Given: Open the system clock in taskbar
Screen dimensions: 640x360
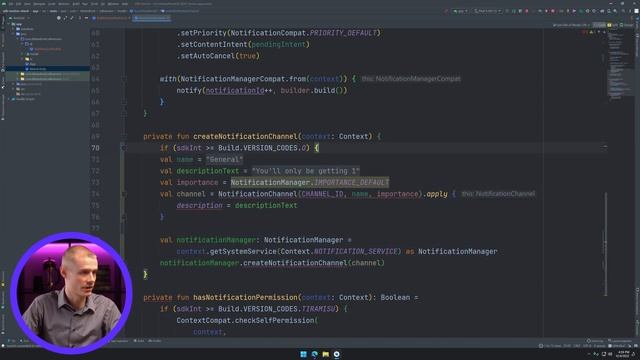Looking at the screenshot, I should pyautogui.click(x=623, y=354).
